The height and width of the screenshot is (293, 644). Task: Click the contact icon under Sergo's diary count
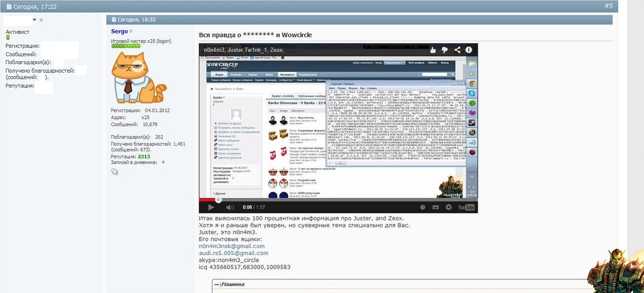pos(115,172)
